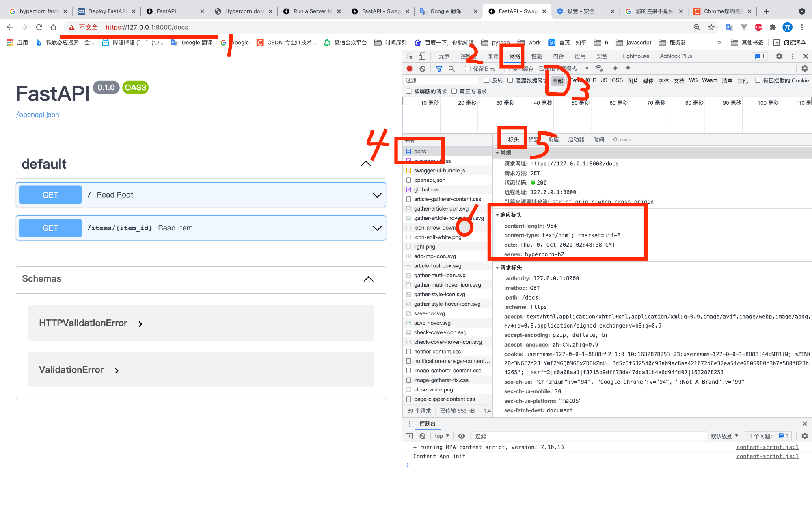The height and width of the screenshot is (508, 812).
Task: Click the network search magnifier icon
Action: coord(451,68)
